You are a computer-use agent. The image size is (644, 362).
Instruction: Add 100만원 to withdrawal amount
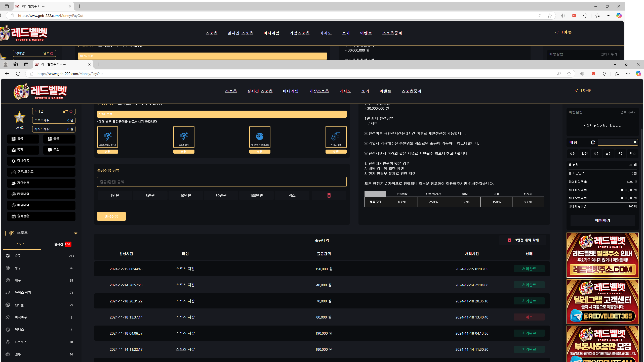tap(256, 196)
